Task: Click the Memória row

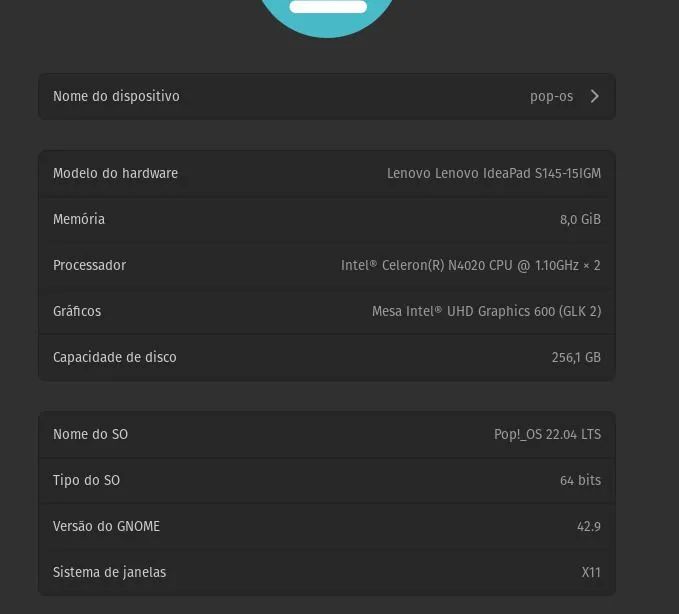Action: tap(327, 219)
